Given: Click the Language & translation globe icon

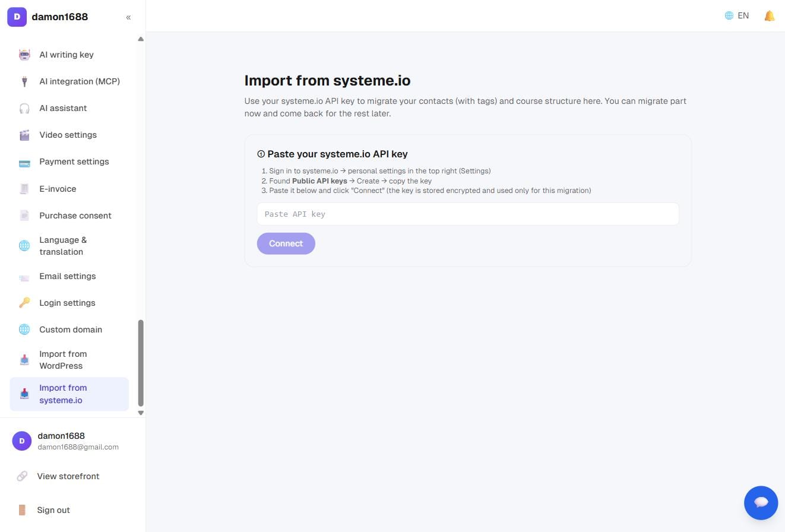Looking at the screenshot, I should click(x=24, y=246).
